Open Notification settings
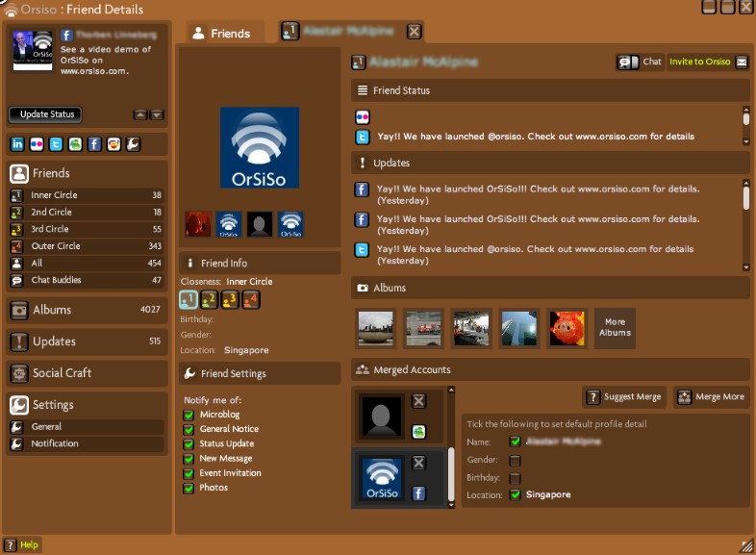756x555 pixels. 87,443
